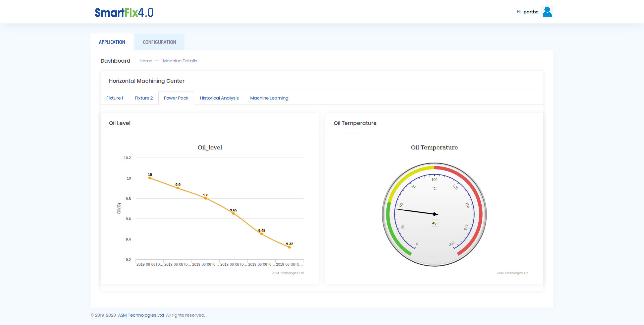
Task: Click the last x-axis date label
Action: [289, 264]
